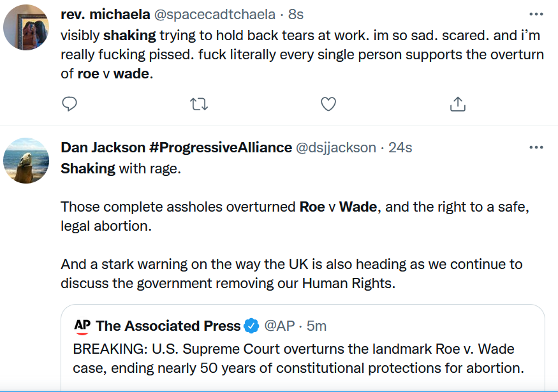Open Dan Jackson's profile avatar
The width and height of the screenshot is (558, 392).
[x=26, y=160]
